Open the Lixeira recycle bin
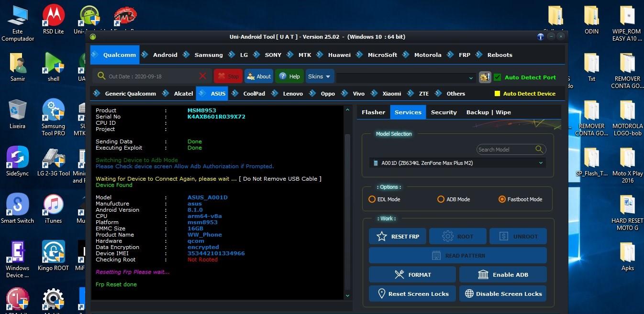Image resolution: width=644 pixels, height=314 pixels. tap(18, 114)
